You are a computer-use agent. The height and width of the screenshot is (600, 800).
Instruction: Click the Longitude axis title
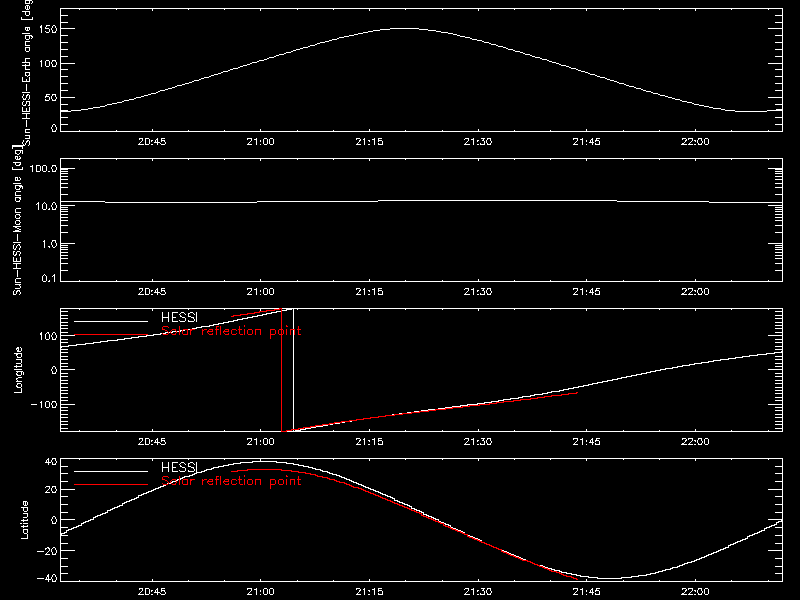click(x=18, y=370)
